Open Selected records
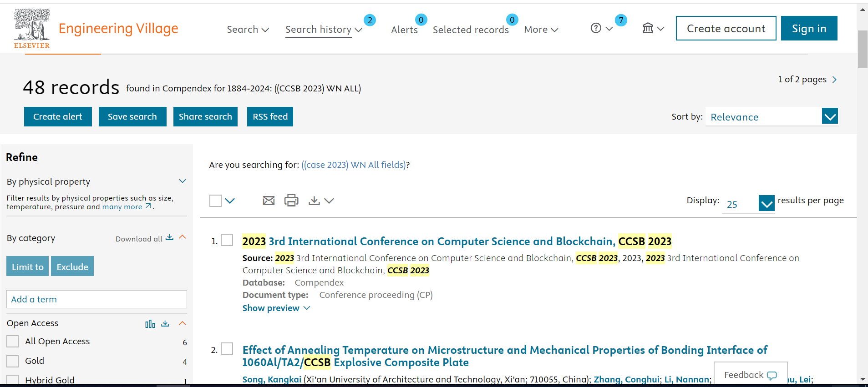Image resolution: width=868 pixels, height=387 pixels. pyautogui.click(x=471, y=30)
